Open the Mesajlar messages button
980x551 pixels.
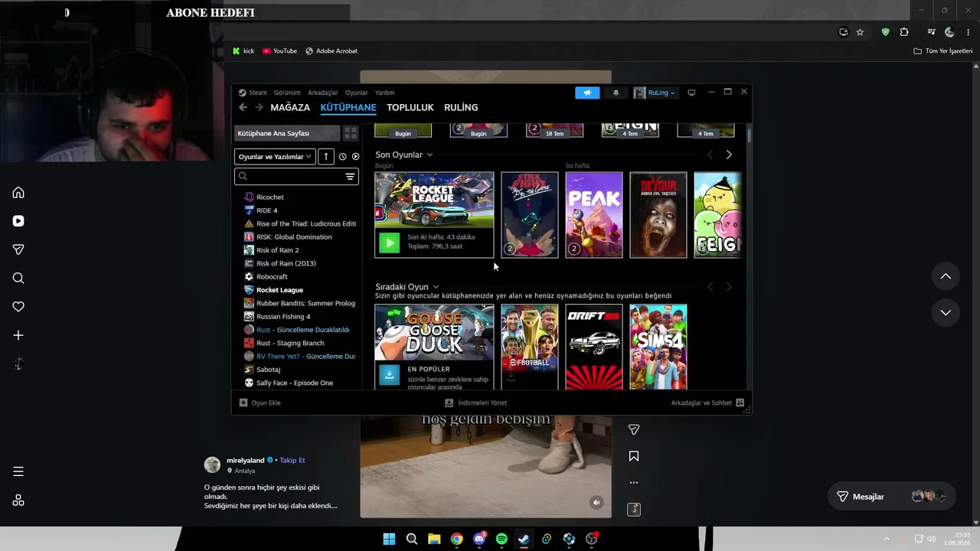tap(893, 497)
